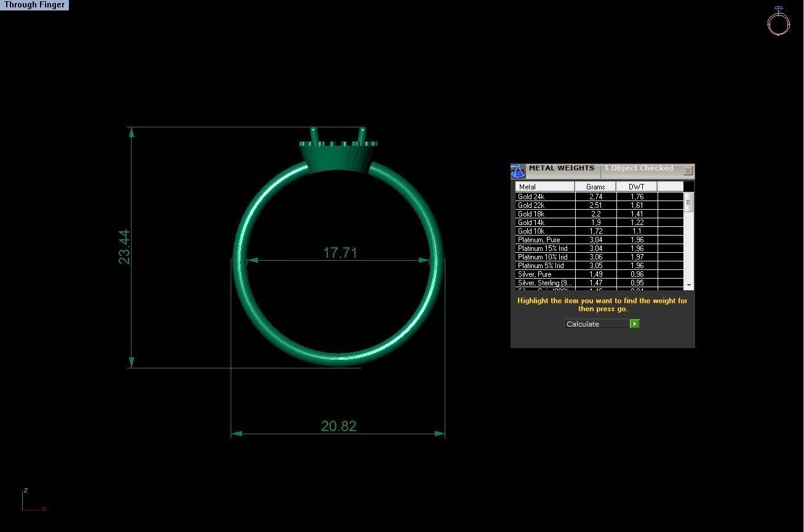804x532 pixels.
Task: Click the XZ axis indicator
Action: 34,500
